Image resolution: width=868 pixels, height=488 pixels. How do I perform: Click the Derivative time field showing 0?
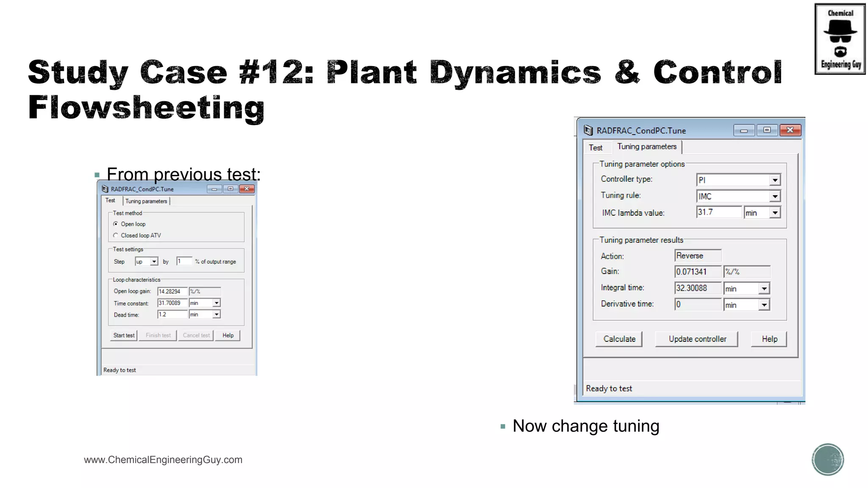698,304
